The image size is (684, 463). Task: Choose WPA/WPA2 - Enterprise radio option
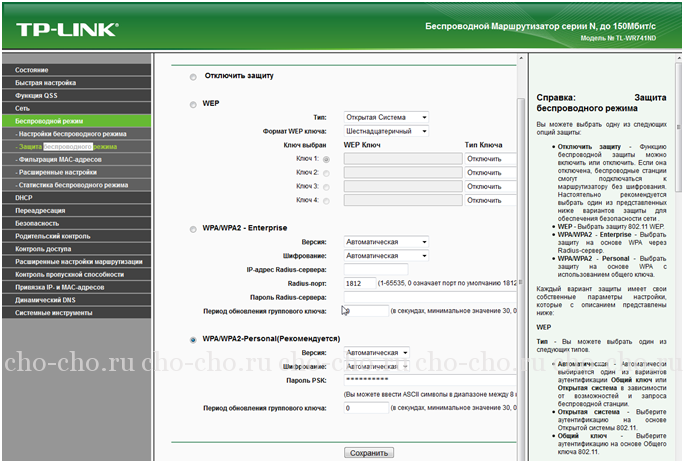(193, 229)
